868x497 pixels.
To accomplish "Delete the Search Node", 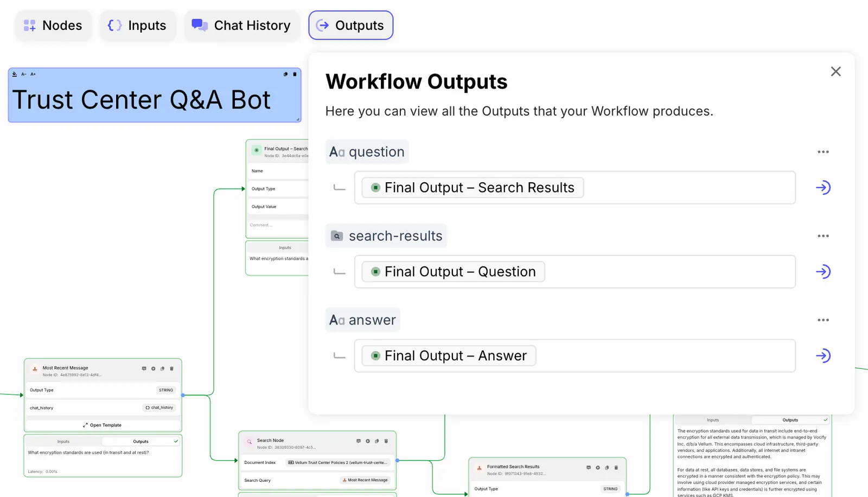I will click(x=386, y=441).
